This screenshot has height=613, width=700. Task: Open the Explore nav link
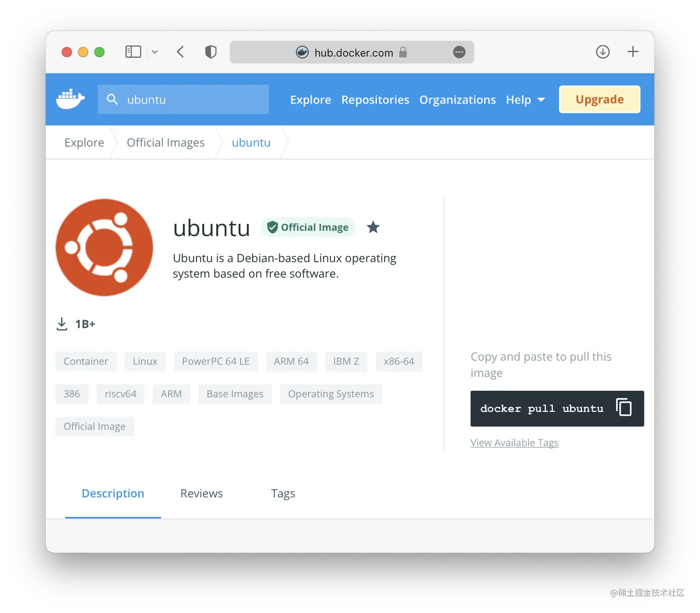(311, 99)
